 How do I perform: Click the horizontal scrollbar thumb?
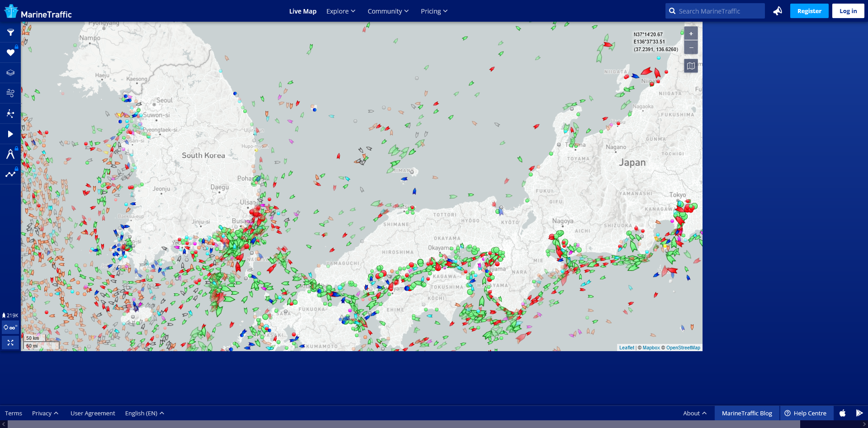404,424
